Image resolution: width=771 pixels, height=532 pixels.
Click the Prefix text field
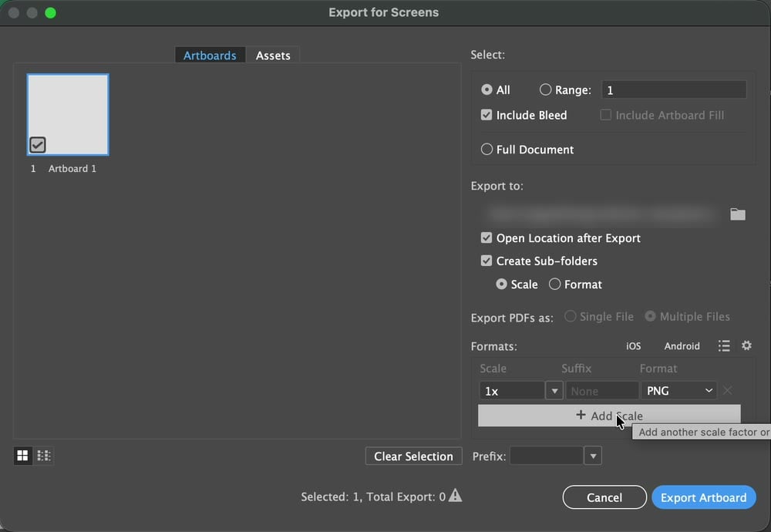coord(547,456)
